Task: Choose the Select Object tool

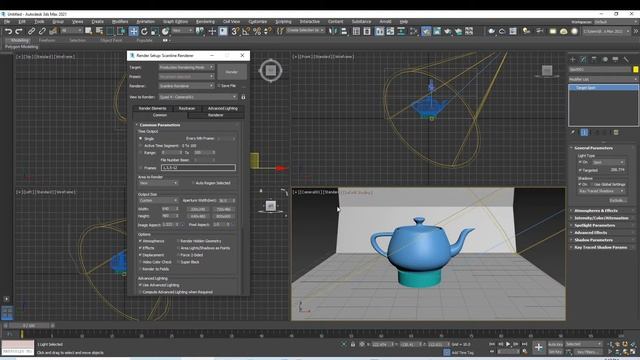Action: (x=89, y=31)
